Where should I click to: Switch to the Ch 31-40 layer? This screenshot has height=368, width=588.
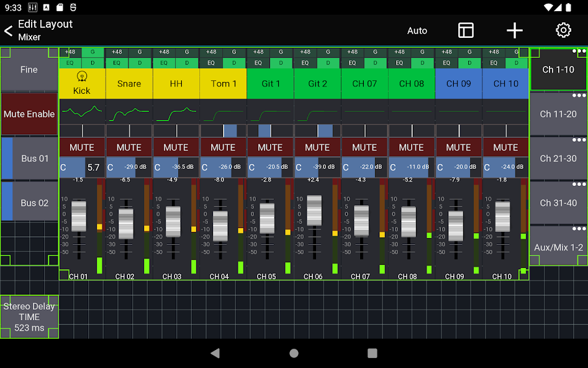click(558, 203)
